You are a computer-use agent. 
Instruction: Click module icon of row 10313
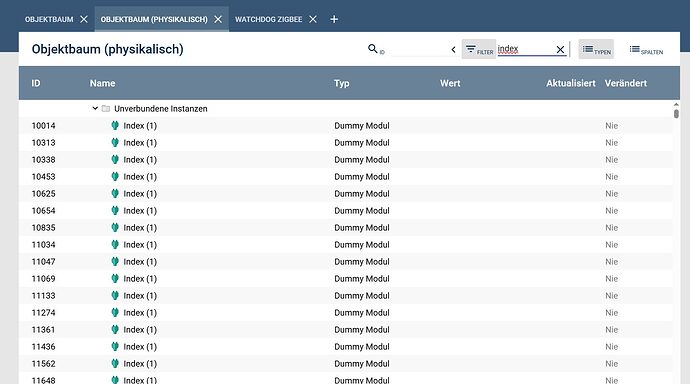pos(115,143)
